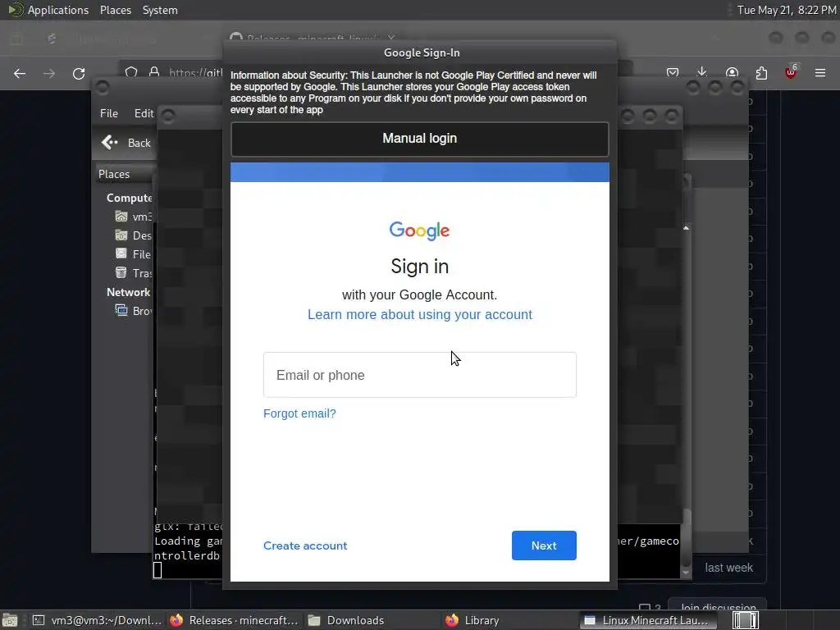Open Pocket save icon in Firefox toolbar
Viewport: 840px width, 630px height.
pos(673,73)
